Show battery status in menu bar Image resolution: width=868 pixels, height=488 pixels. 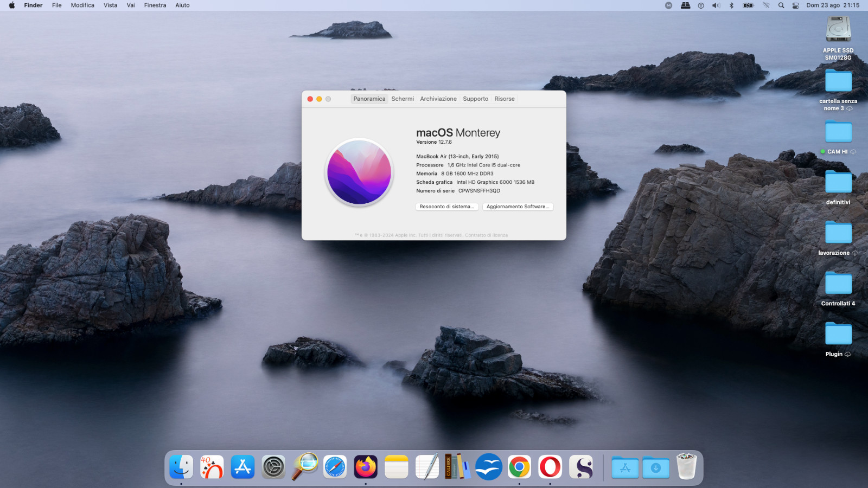(x=749, y=5)
